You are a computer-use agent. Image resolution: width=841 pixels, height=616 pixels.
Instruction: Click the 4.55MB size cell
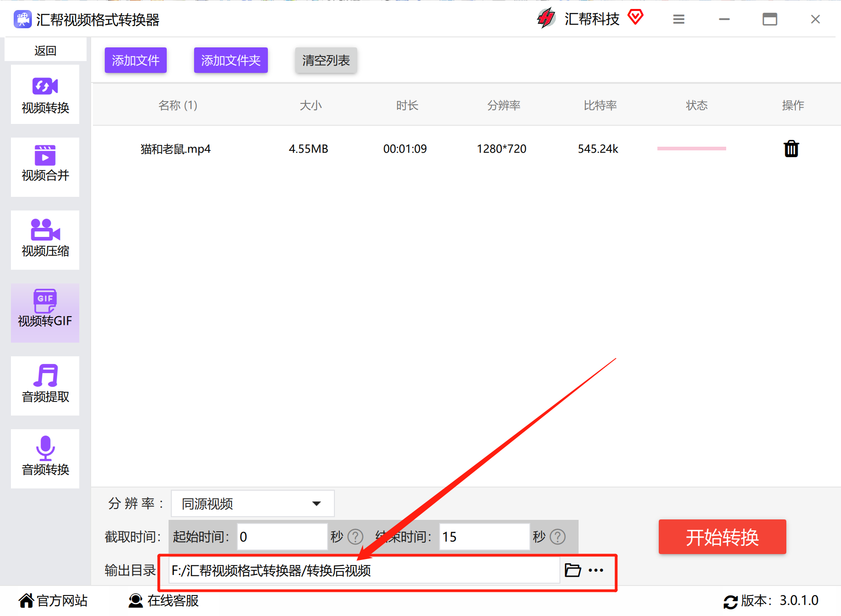coord(308,149)
